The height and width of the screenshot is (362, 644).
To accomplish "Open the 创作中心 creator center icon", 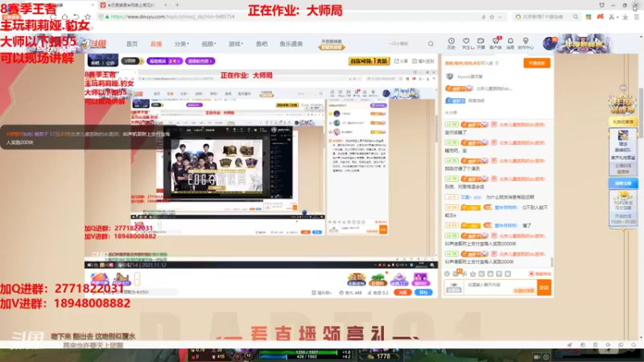I will click(526, 43).
